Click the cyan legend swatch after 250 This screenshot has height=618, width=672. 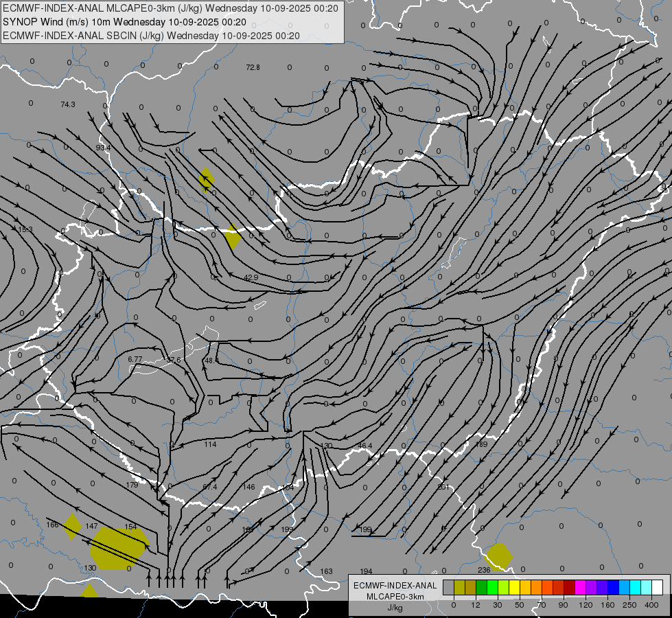coord(635,587)
